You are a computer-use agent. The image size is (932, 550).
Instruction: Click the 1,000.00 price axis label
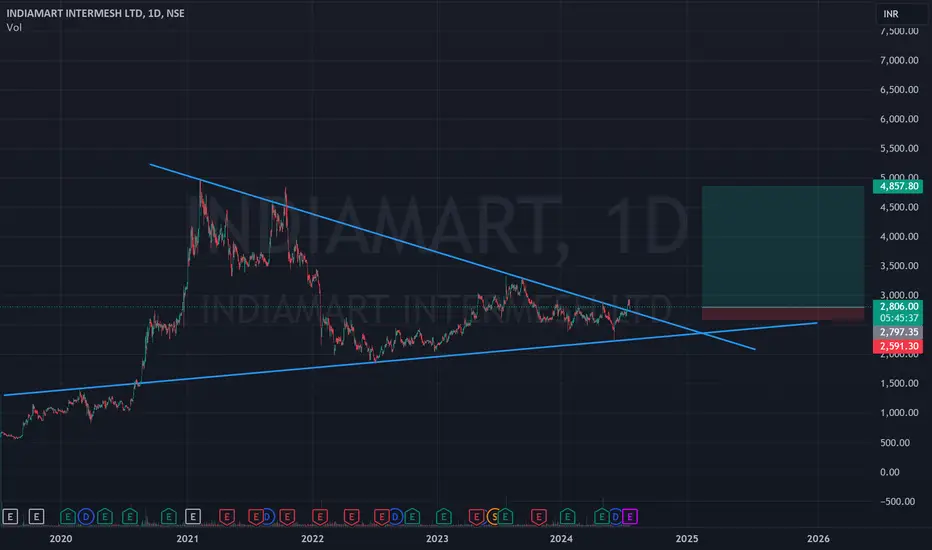tap(899, 413)
